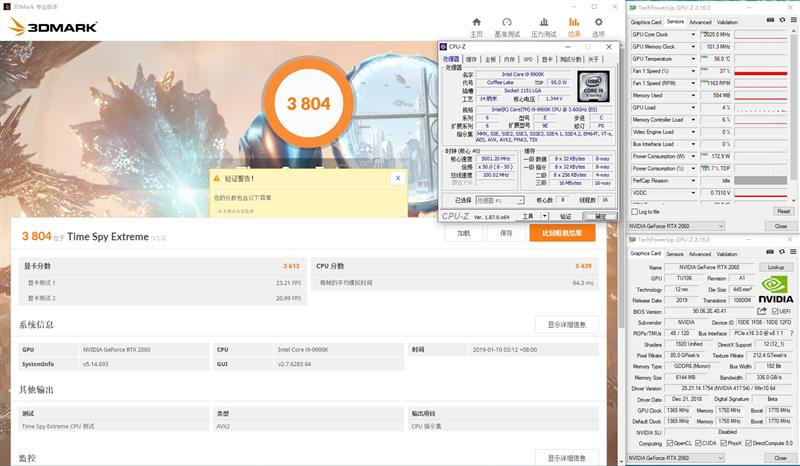Open the CPU-Z 工具 dropdown arrow

(544, 216)
